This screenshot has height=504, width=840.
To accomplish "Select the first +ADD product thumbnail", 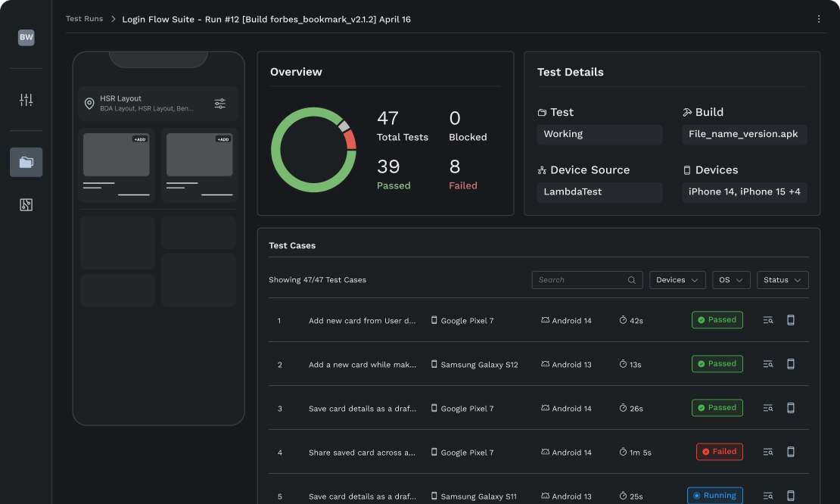I will pyautogui.click(x=117, y=155).
